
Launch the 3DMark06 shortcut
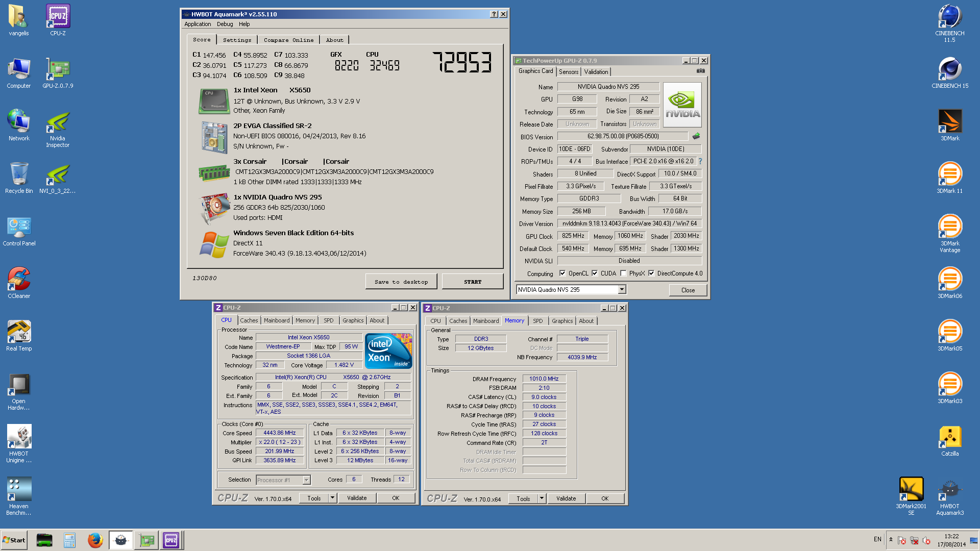tap(950, 283)
